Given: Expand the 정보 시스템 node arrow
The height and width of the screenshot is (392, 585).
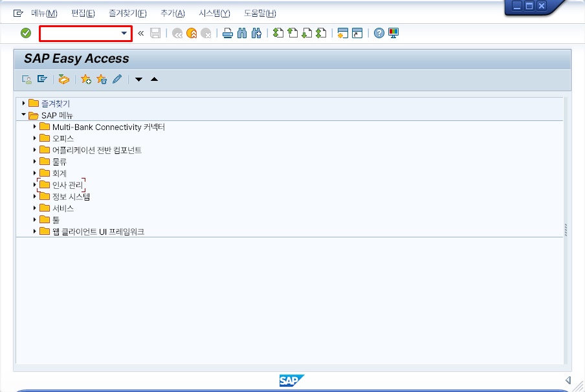Looking at the screenshot, I should click(x=34, y=196).
